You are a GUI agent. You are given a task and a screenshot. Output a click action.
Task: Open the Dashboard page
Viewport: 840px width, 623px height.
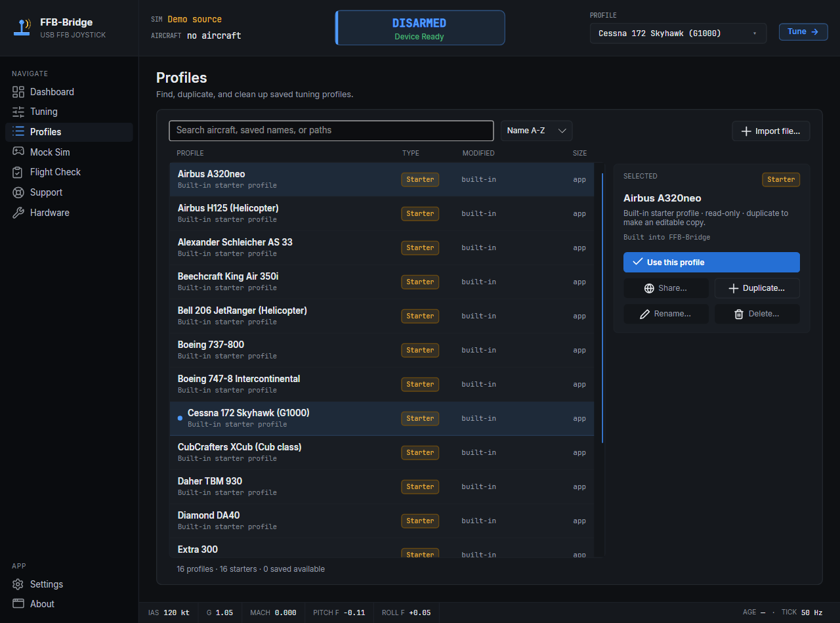click(69, 92)
